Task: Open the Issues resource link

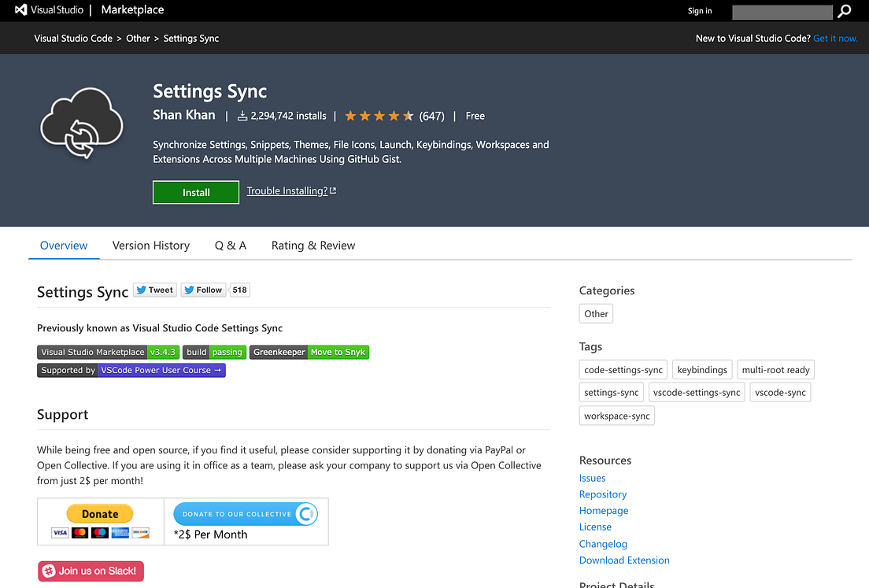Action: click(593, 478)
